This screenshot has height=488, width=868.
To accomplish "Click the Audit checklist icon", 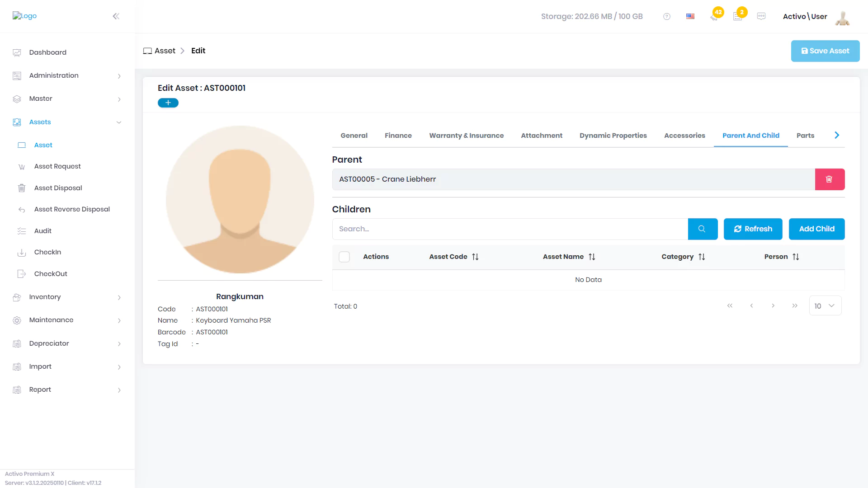I will (21, 231).
